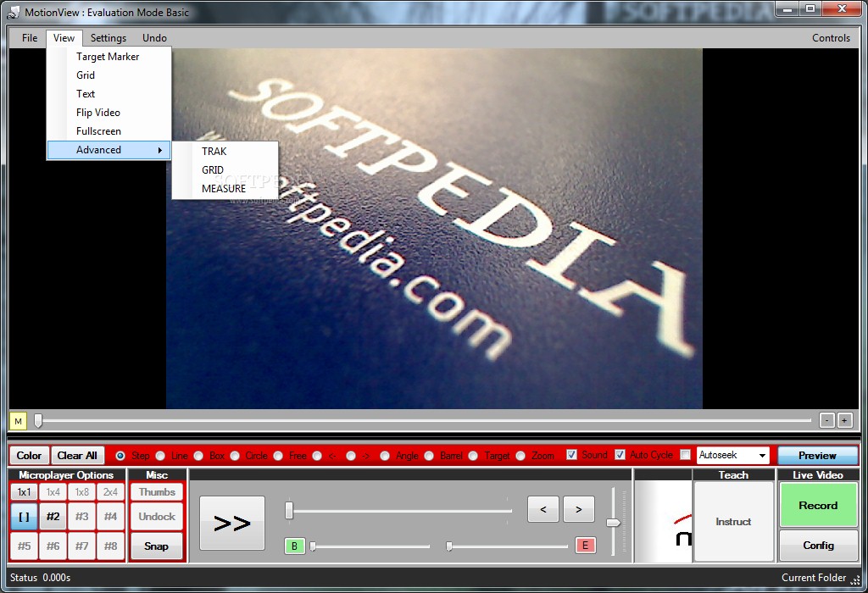Select the Circle drawing mode radio

click(235, 456)
